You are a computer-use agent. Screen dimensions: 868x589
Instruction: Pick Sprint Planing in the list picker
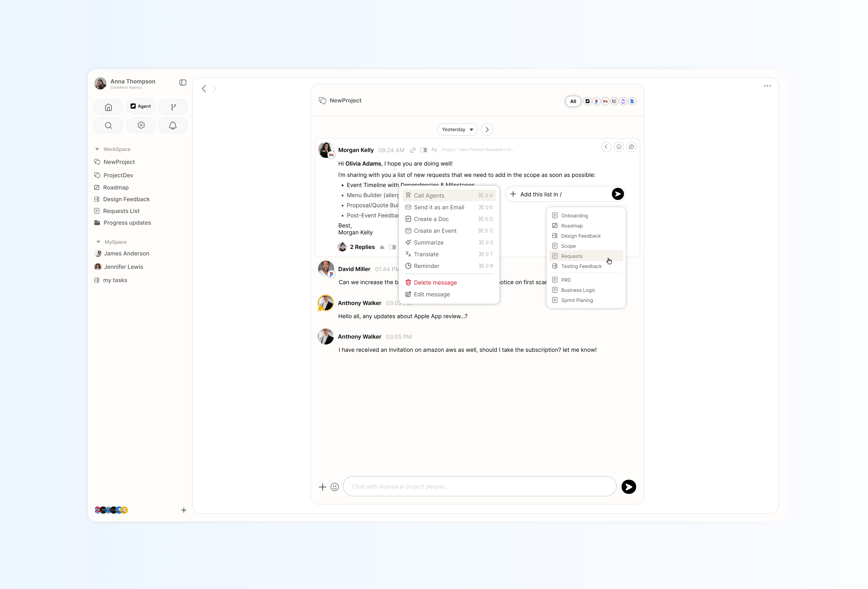(586, 300)
